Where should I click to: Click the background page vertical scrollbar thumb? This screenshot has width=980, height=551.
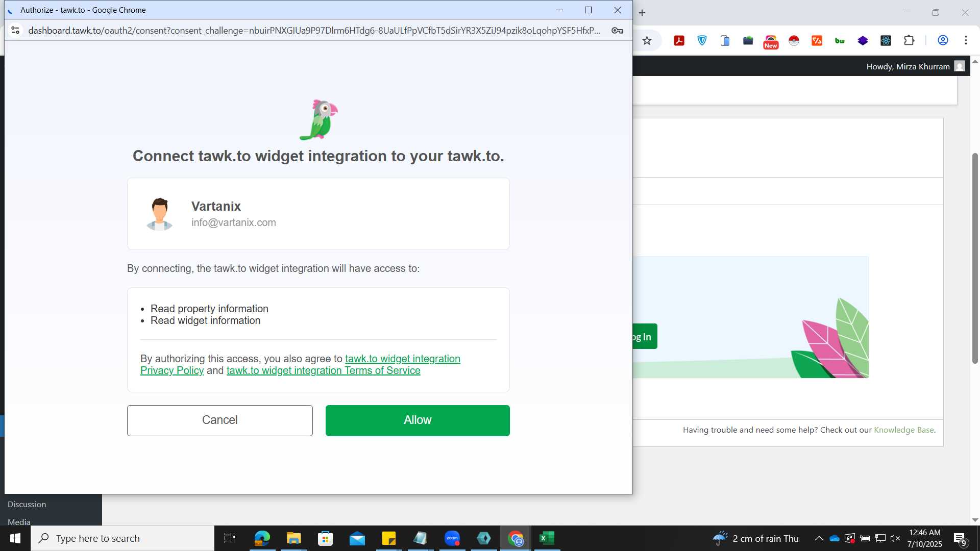click(975, 258)
